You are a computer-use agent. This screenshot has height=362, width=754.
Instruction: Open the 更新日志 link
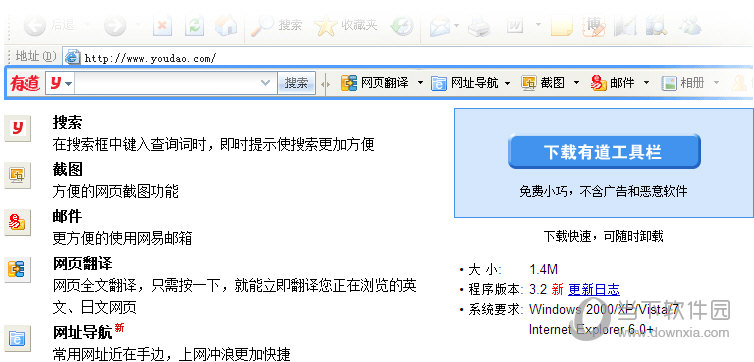[x=594, y=289]
